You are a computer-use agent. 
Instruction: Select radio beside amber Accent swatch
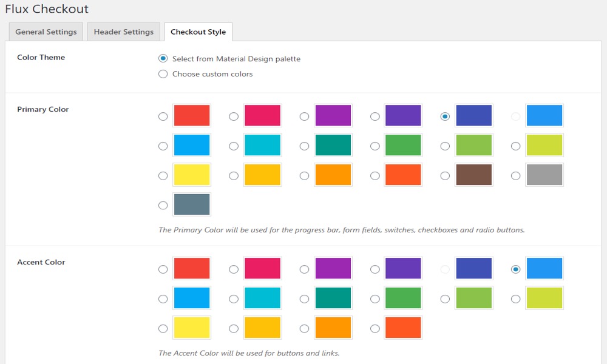coord(234,329)
